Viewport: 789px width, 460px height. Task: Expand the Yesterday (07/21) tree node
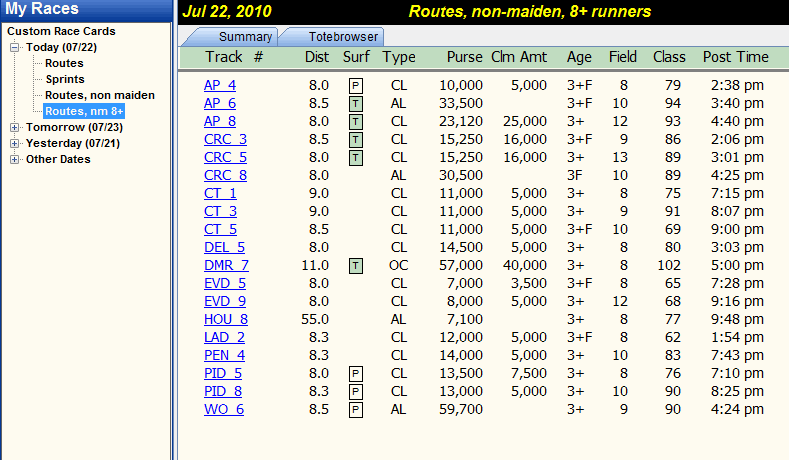point(15,143)
